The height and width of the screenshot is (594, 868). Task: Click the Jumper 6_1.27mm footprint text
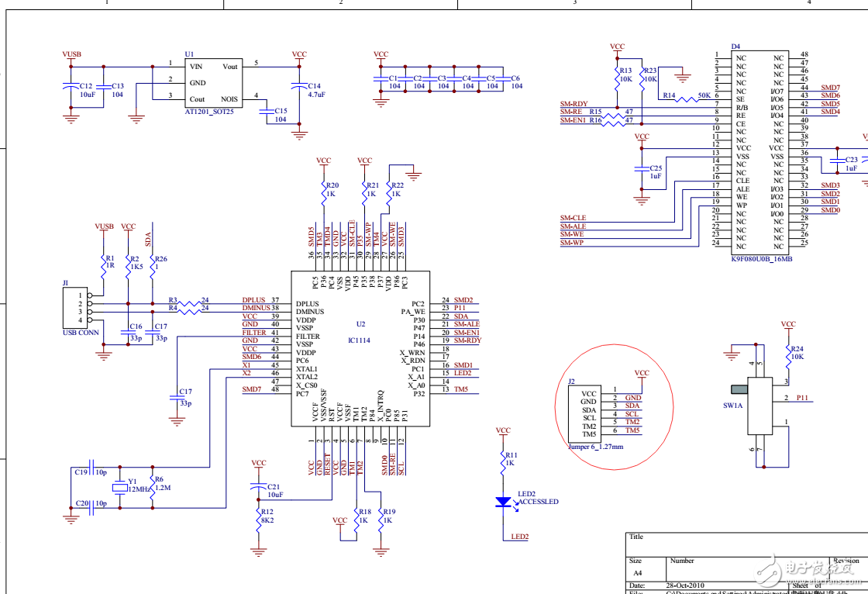[x=596, y=446]
